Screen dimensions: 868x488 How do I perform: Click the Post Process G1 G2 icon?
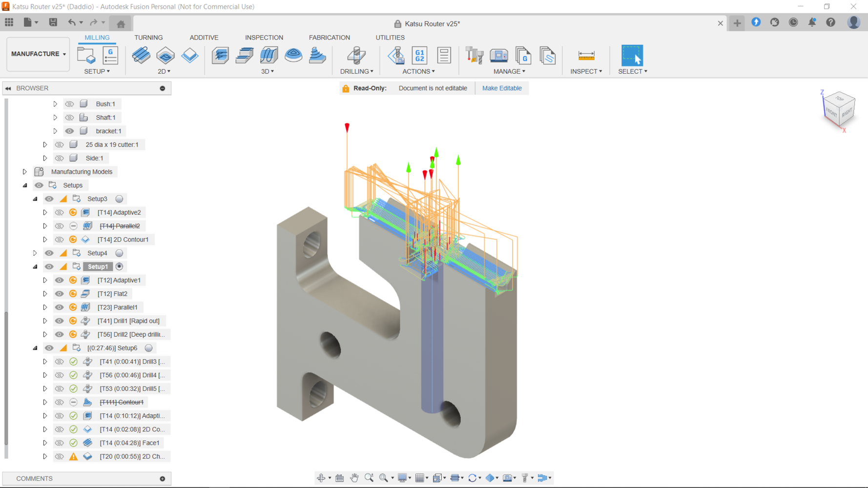pos(419,56)
